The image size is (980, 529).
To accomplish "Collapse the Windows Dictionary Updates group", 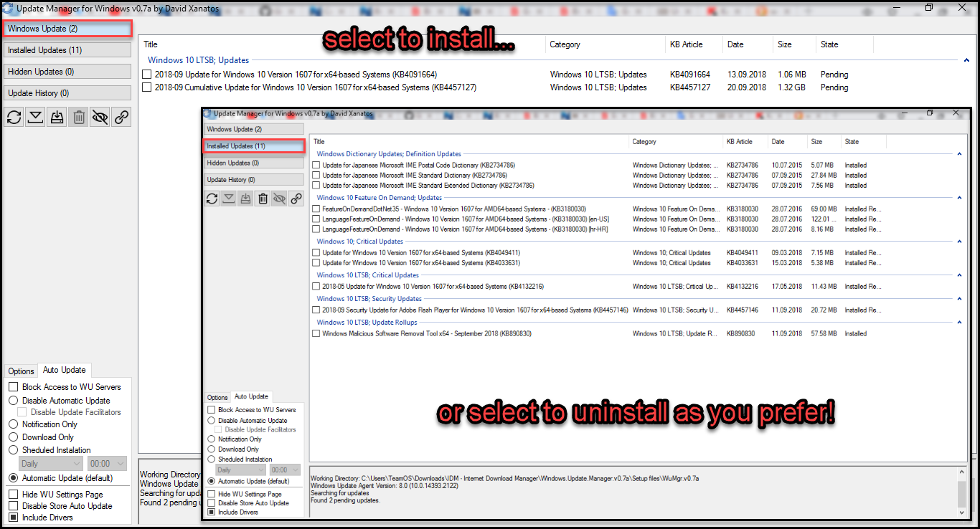I will coord(959,154).
